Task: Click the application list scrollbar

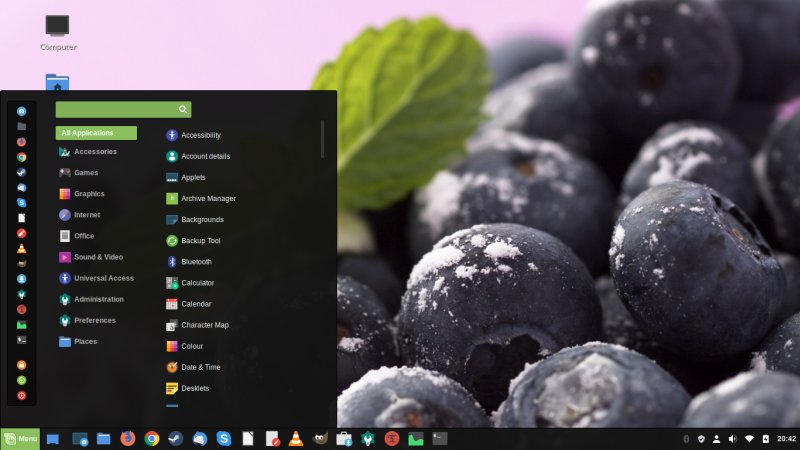Action: pos(322,139)
